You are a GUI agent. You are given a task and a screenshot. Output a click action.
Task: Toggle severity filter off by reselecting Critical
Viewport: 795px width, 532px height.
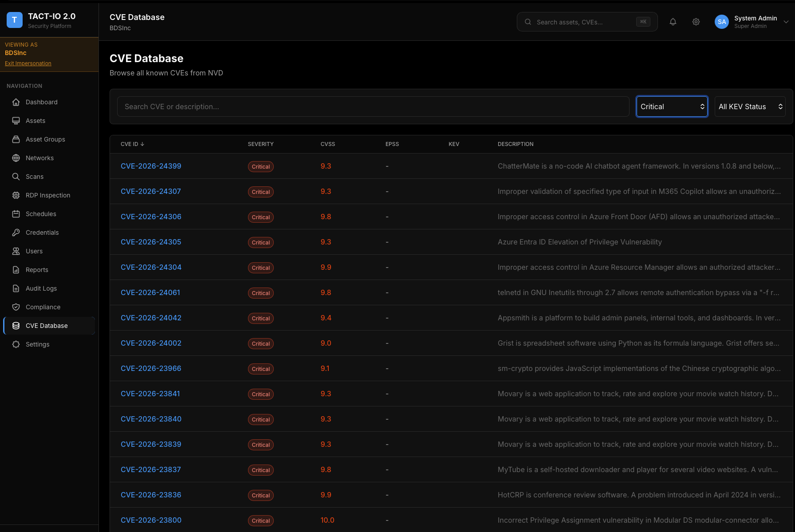[x=672, y=106]
